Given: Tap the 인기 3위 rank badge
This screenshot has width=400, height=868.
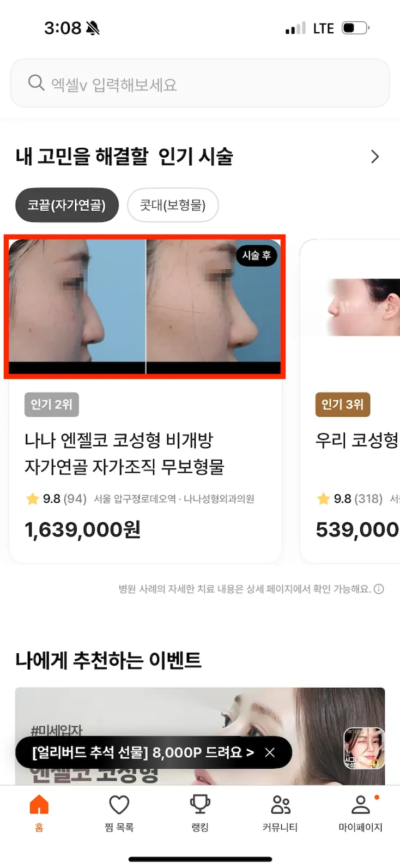Looking at the screenshot, I should click(343, 405).
